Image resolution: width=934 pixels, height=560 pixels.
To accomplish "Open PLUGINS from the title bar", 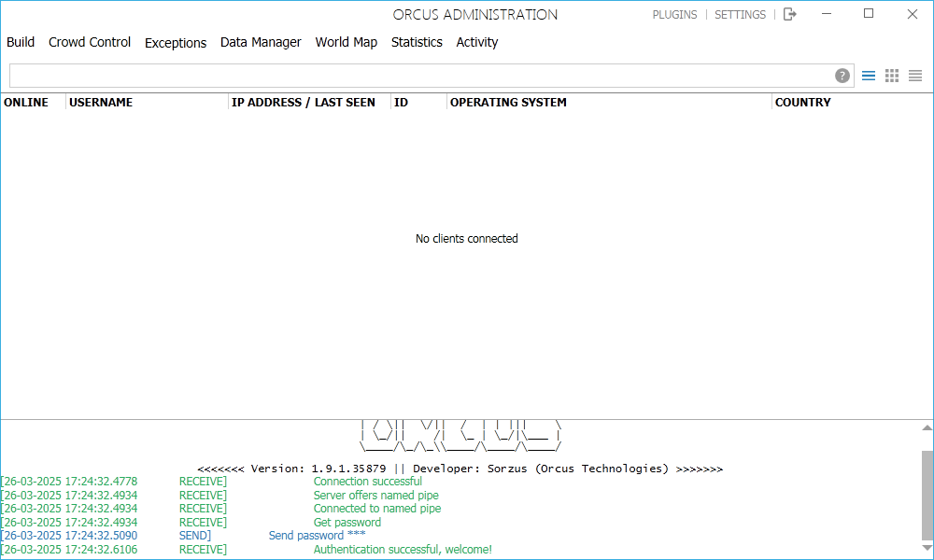I will (x=674, y=15).
